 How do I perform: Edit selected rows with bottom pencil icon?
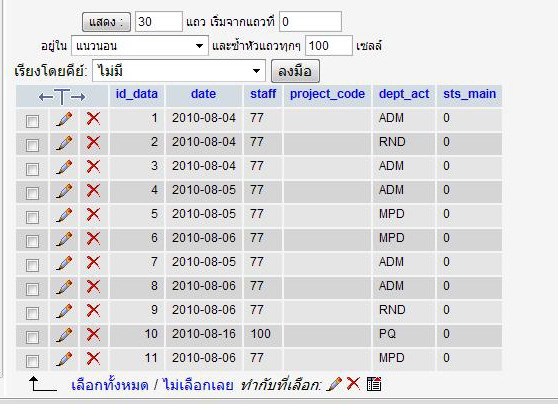[x=333, y=384]
